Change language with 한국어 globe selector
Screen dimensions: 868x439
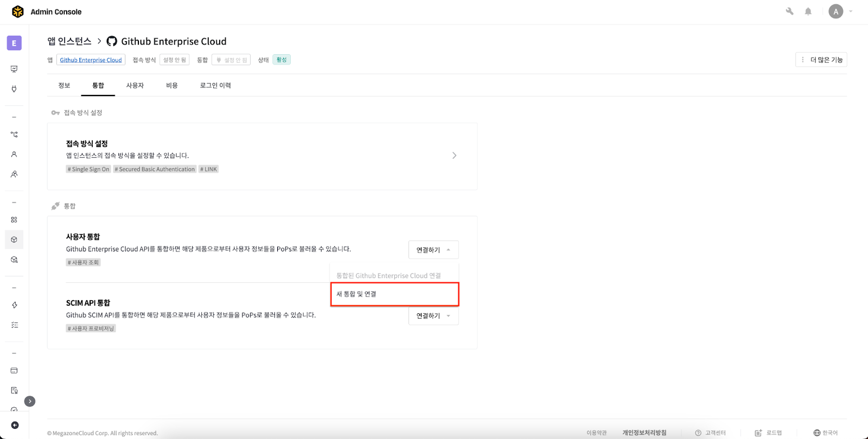825,432
